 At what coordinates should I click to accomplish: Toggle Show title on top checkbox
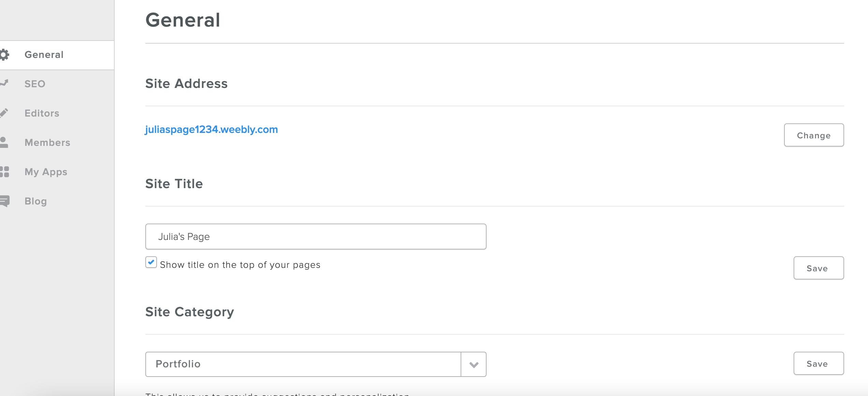coord(151,262)
